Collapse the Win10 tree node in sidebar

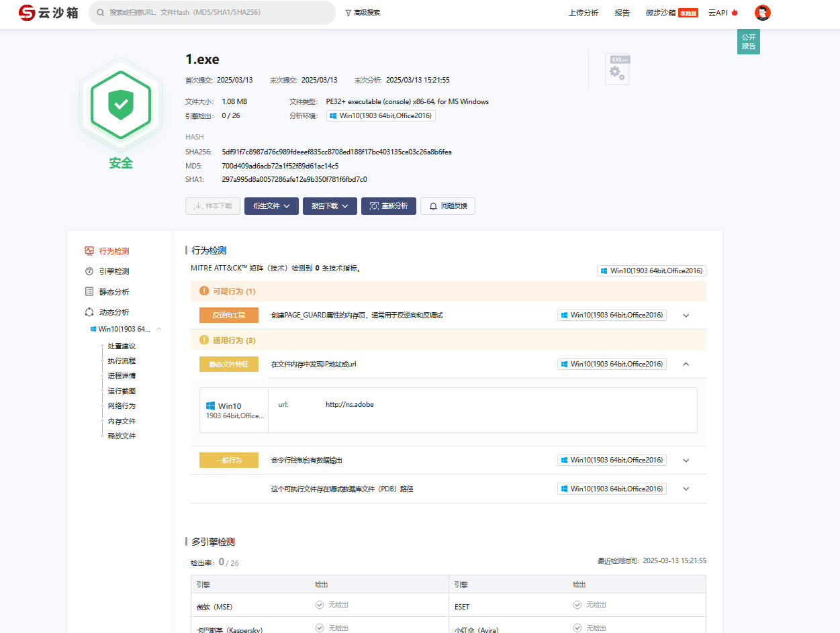[x=159, y=329]
